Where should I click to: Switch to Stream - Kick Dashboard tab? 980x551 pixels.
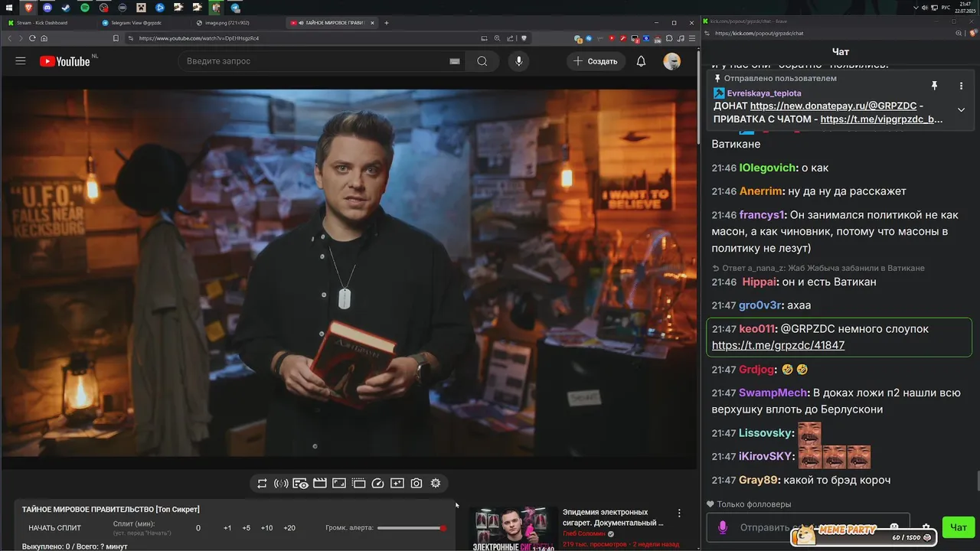[x=49, y=23]
